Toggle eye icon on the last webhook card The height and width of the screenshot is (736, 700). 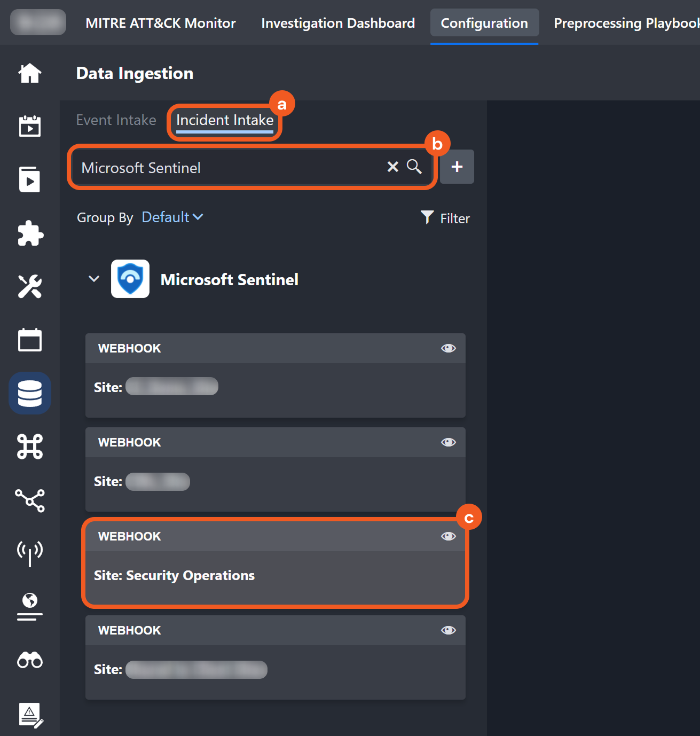coord(448,630)
